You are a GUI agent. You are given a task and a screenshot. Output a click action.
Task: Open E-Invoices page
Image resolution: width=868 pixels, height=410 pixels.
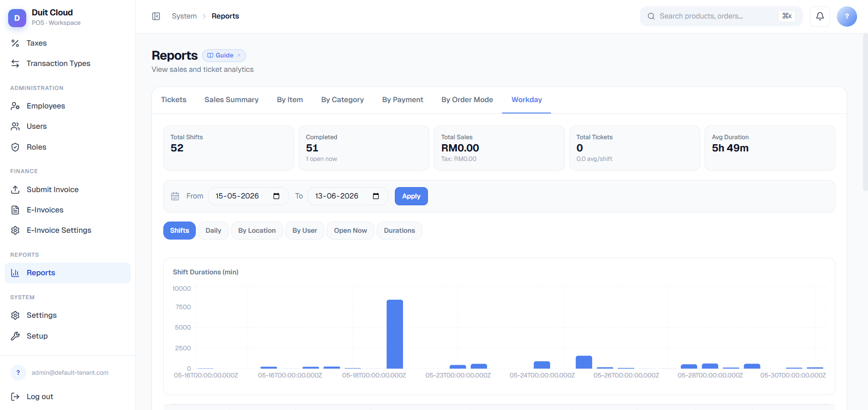(68, 210)
